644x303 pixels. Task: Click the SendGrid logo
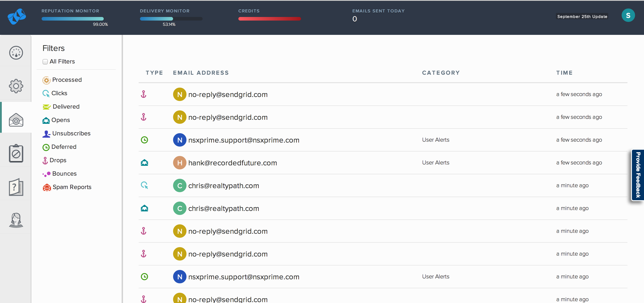[17, 17]
